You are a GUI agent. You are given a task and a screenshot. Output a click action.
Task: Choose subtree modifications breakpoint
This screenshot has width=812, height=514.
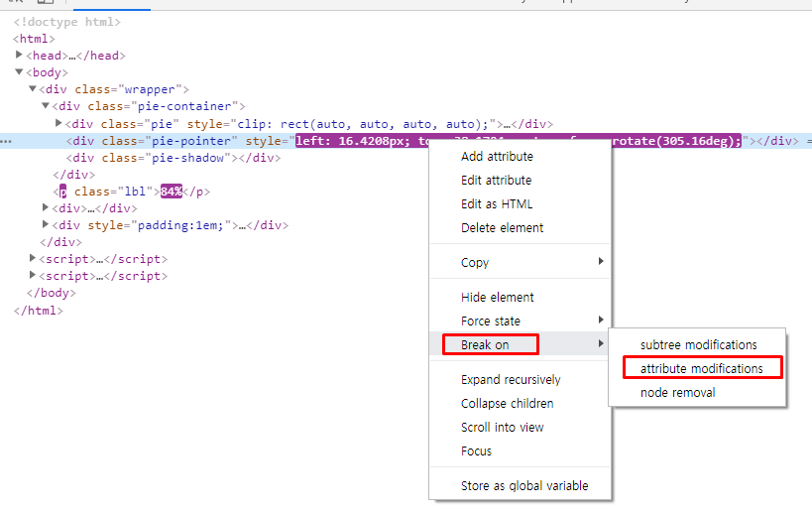(x=698, y=345)
